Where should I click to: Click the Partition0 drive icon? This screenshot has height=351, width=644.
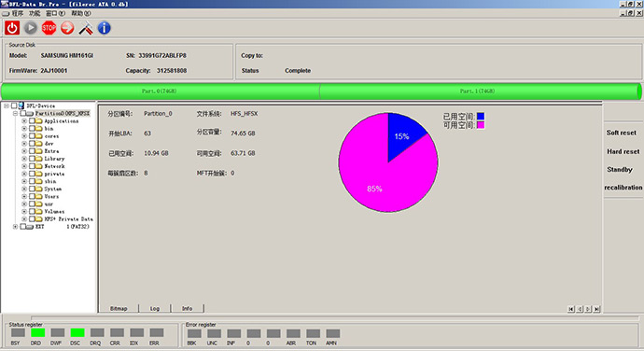pyautogui.click(x=30, y=114)
